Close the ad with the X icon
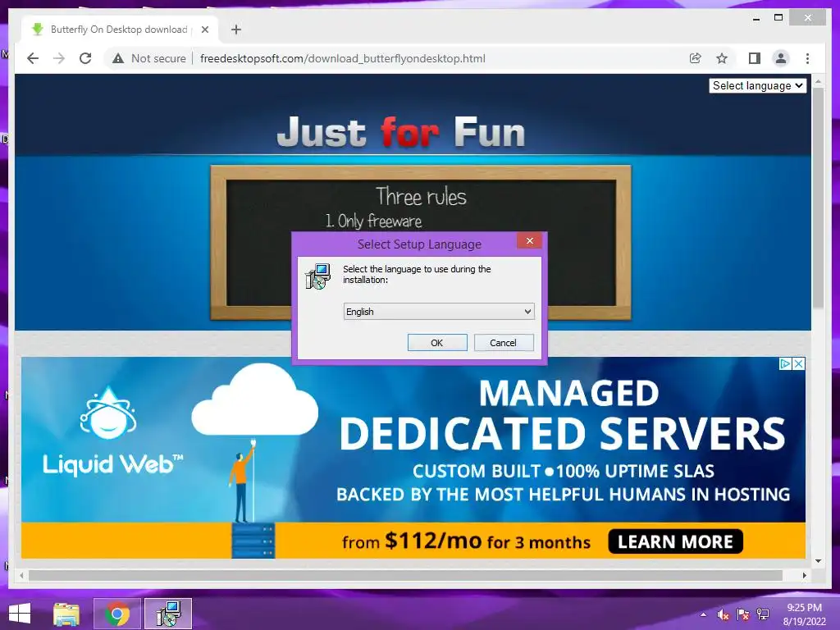The width and height of the screenshot is (840, 630). tap(798, 363)
